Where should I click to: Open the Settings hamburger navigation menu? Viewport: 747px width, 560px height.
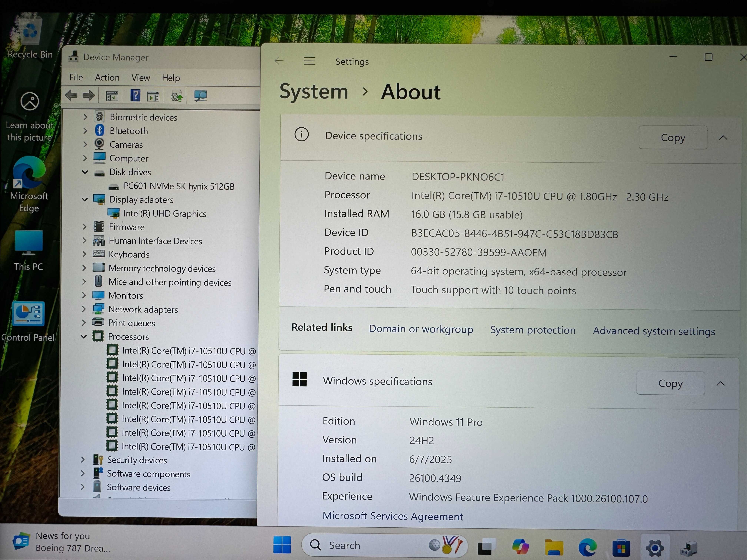309,61
